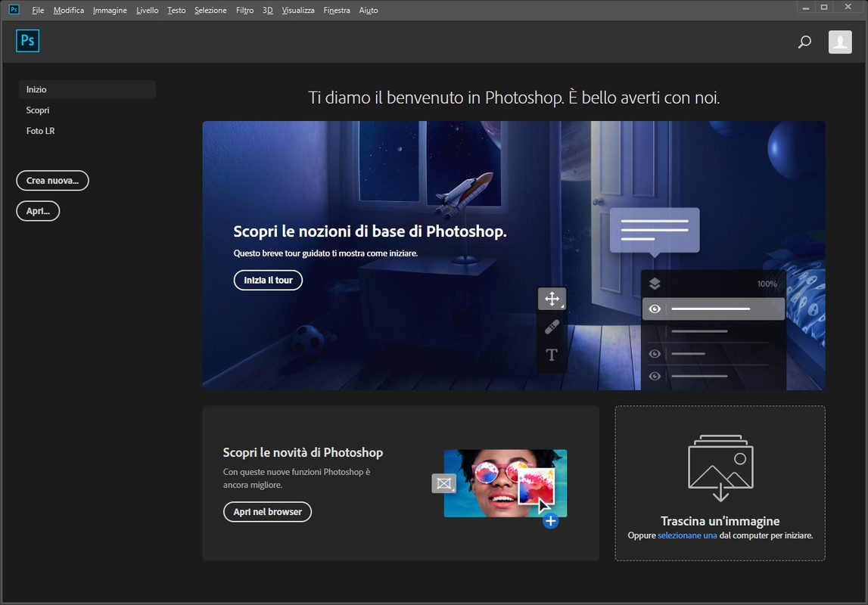This screenshot has height=605, width=868.
Task: Click the welcome headline Ti diamo il benvenuto
Action: 514,98
